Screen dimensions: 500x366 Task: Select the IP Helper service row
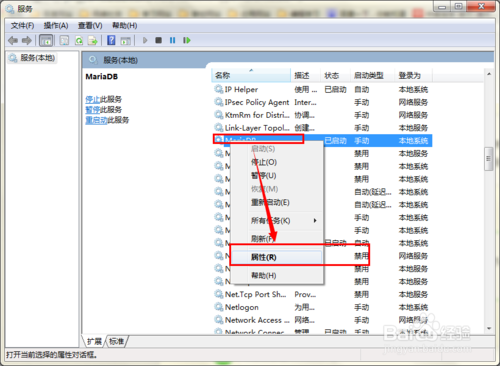322,89
